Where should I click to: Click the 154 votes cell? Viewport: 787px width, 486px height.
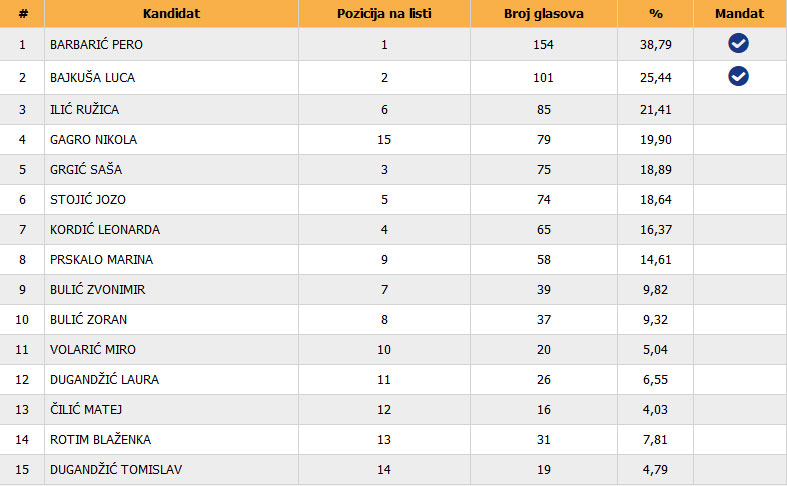[543, 45]
